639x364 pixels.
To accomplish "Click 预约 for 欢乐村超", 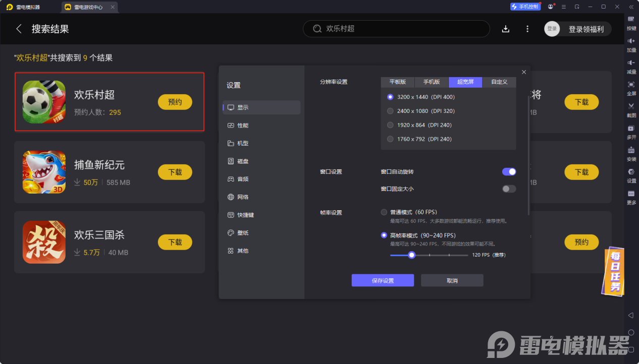I will [x=175, y=102].
